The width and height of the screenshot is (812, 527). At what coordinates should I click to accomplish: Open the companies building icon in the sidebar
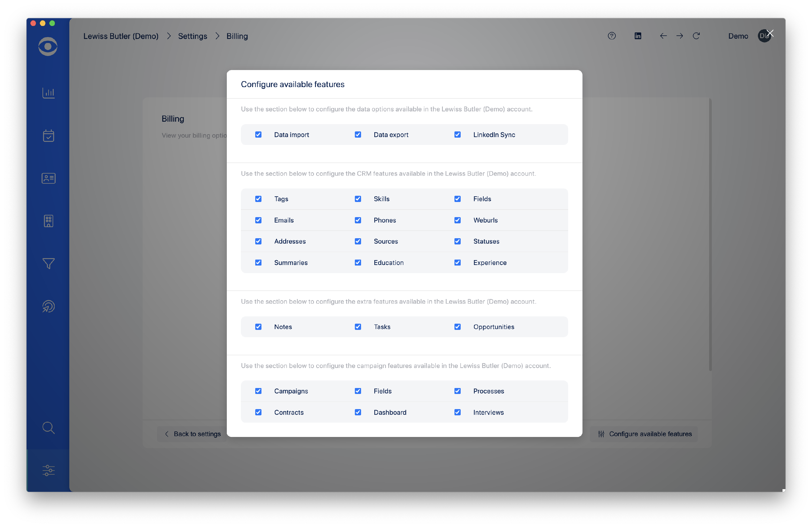pos(48,221)
